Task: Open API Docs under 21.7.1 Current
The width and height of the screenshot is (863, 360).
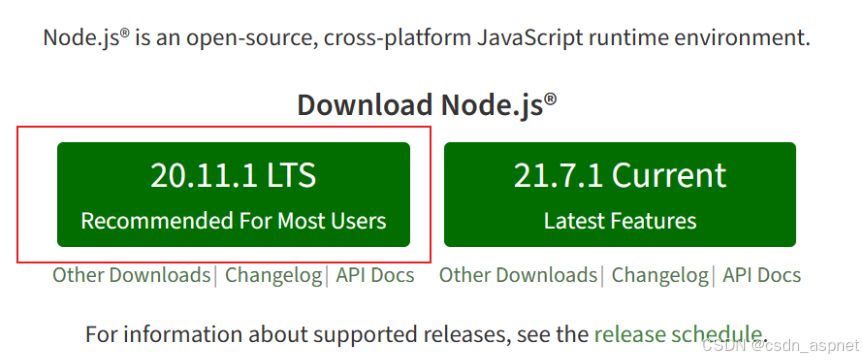Action: pyautogui.click(x=762, y=275)
